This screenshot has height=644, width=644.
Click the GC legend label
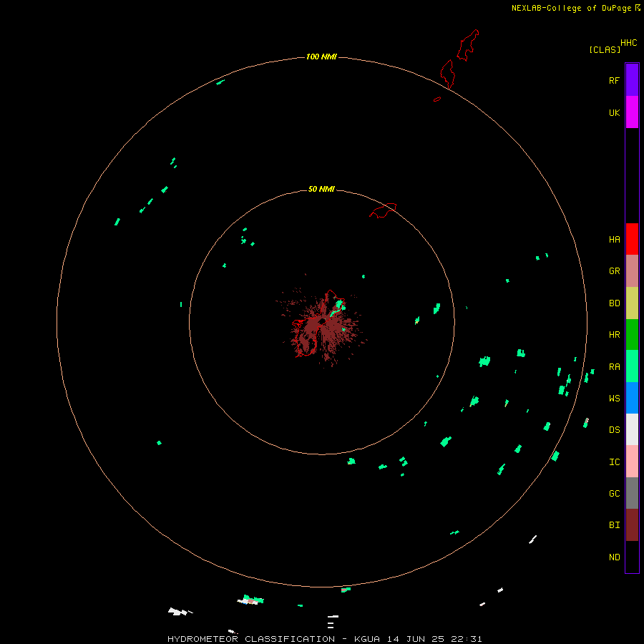(x=614, y=493)
